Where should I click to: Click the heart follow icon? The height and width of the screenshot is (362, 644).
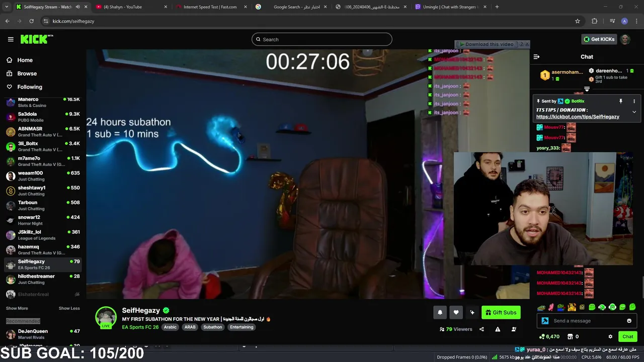pyautogui.click(x=456, y=312)
